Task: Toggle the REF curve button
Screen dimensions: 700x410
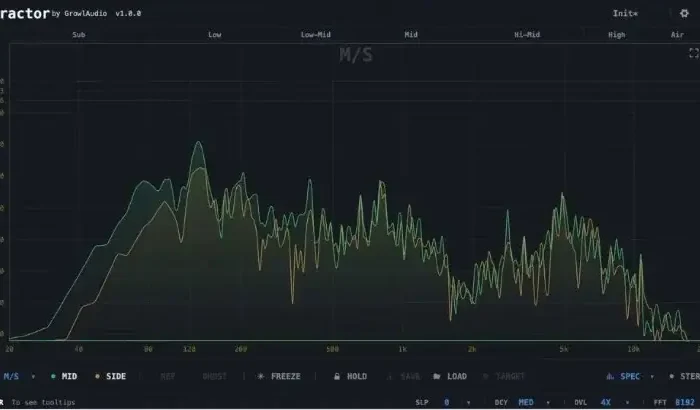Action: [x=168, y=377]
